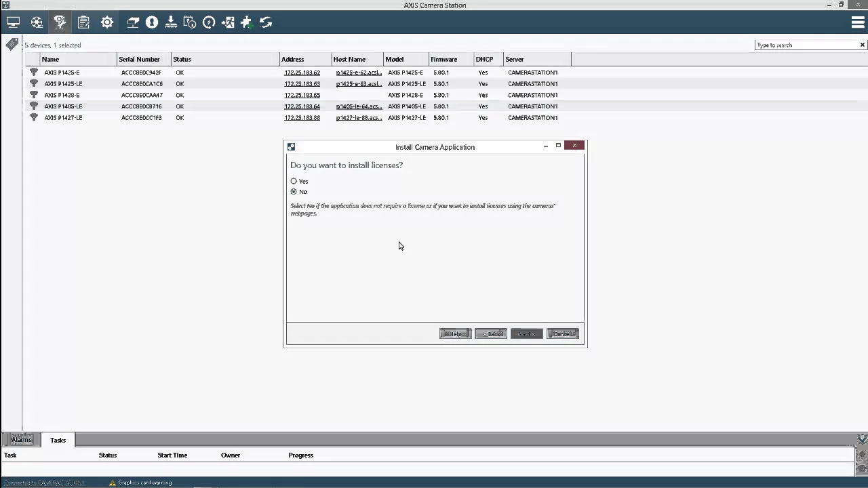The image size is (868, 488).
Task: Click the Next button in the dialog
Action: pyautogui.click(x=527, y=333)
